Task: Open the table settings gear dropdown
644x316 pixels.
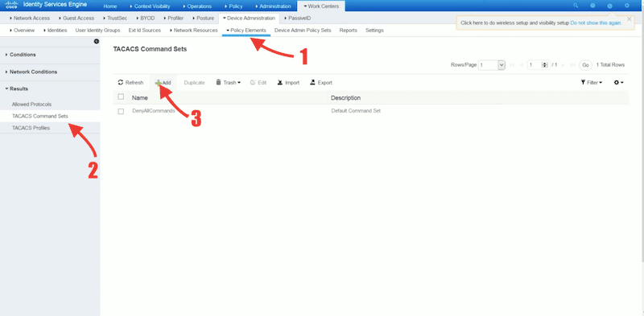Action: click(x=618, y=83)
